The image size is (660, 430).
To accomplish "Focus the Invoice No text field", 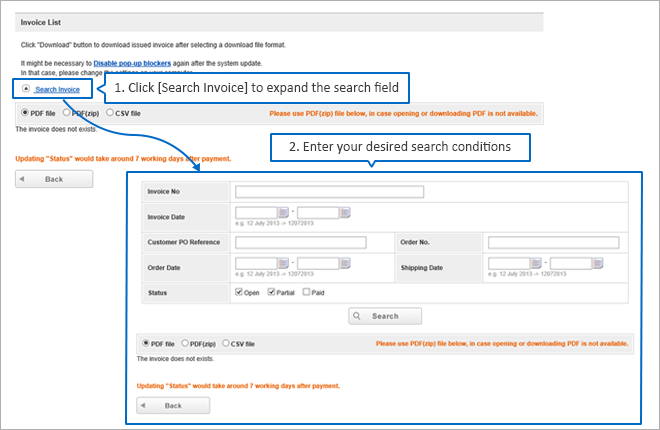I will point(329,192).
